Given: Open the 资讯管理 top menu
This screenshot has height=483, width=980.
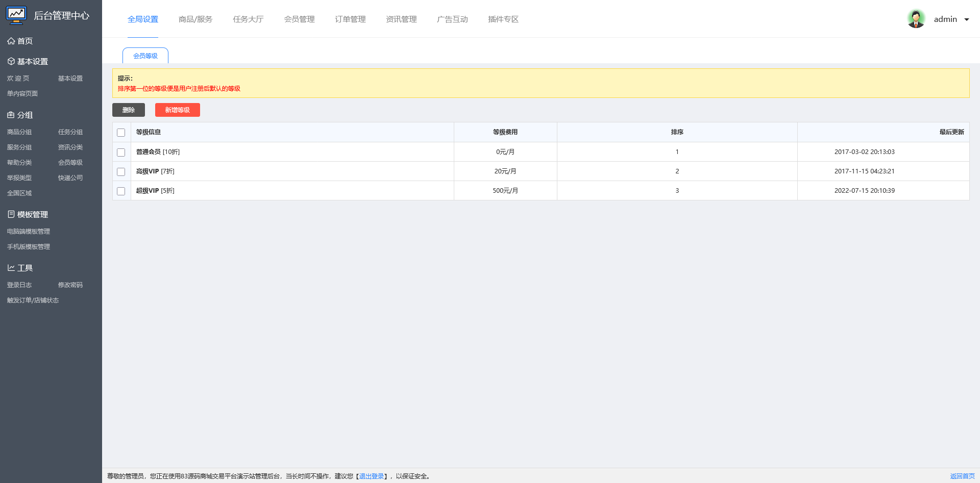Looking at the screenshot, I should point(401,19).
